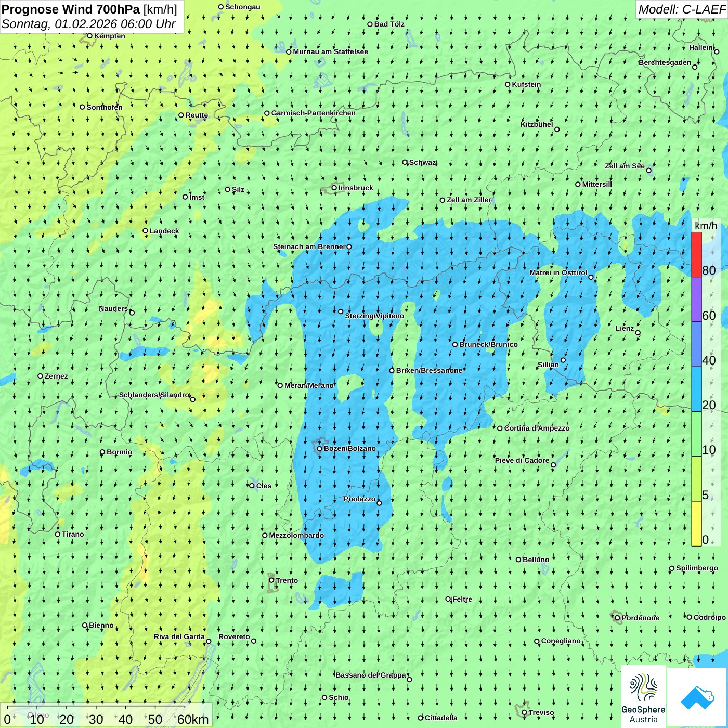Click the Steinach am Brenner label

point(309,246)
